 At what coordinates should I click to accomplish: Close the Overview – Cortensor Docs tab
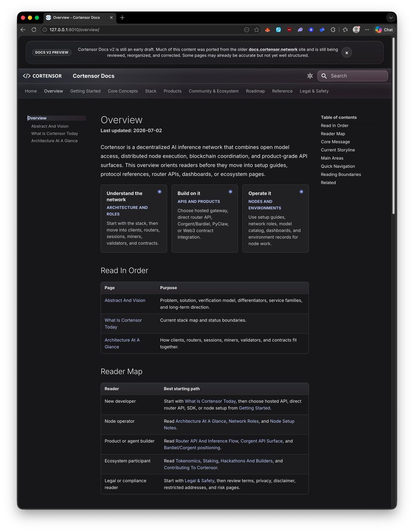tap(110, 18)
